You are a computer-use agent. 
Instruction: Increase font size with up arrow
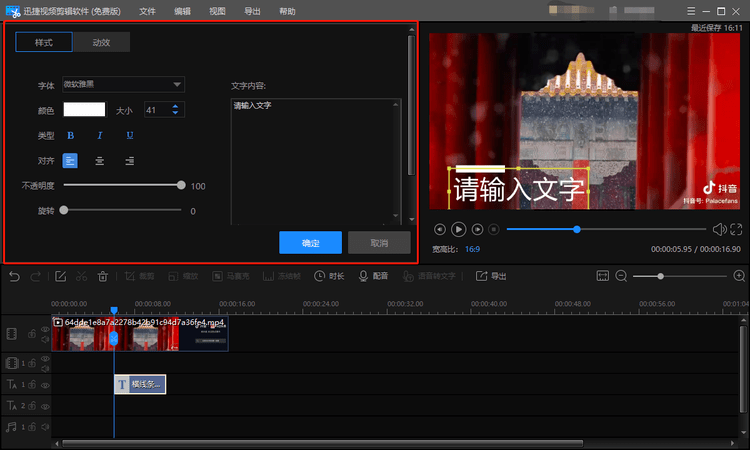(x=175, y=106)
